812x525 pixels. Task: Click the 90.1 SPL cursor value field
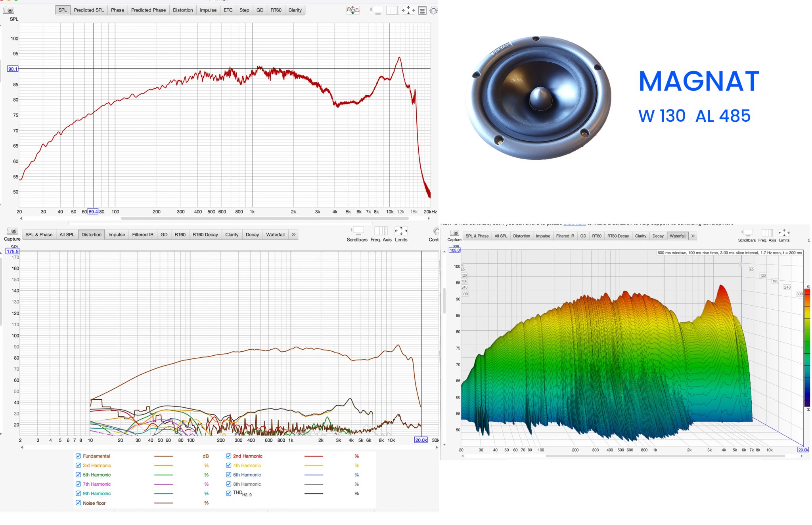(x=13, y=69)
